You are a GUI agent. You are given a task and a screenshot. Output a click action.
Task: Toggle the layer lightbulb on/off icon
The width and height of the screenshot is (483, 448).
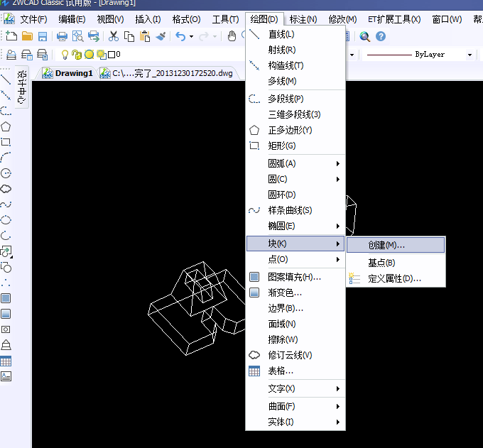pos(65,54)
